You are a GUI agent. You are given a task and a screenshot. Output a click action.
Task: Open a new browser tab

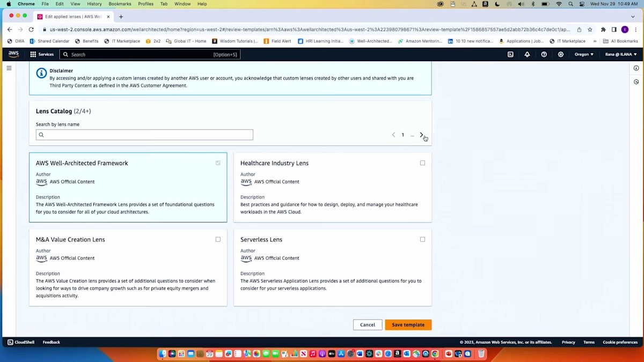pyautogui.click(x=121, y=17)
